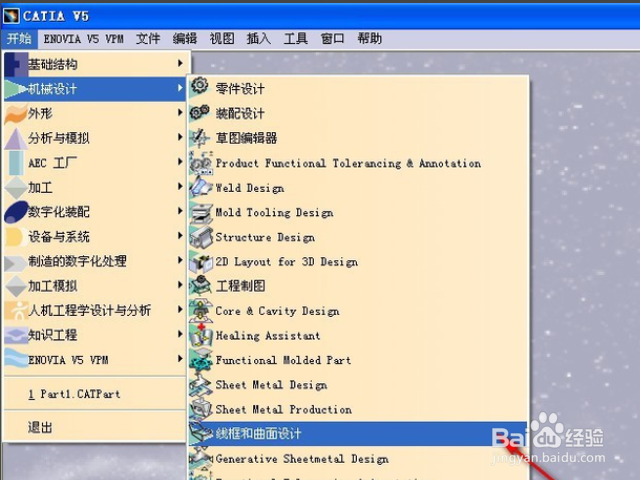Expand the 分析与模拟 submenu arrow
640x480 pixels.
pyautogui.click(x=180, y=137)
